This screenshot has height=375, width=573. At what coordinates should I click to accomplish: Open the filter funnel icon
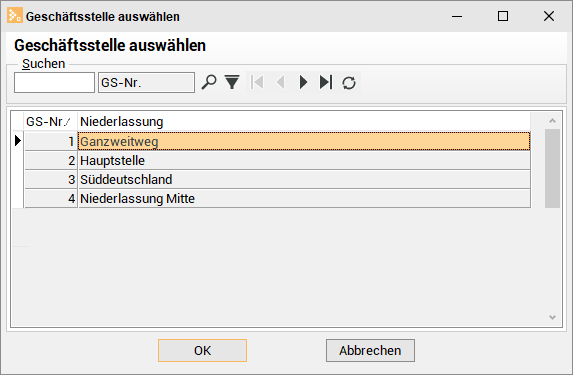pos(232,82)
